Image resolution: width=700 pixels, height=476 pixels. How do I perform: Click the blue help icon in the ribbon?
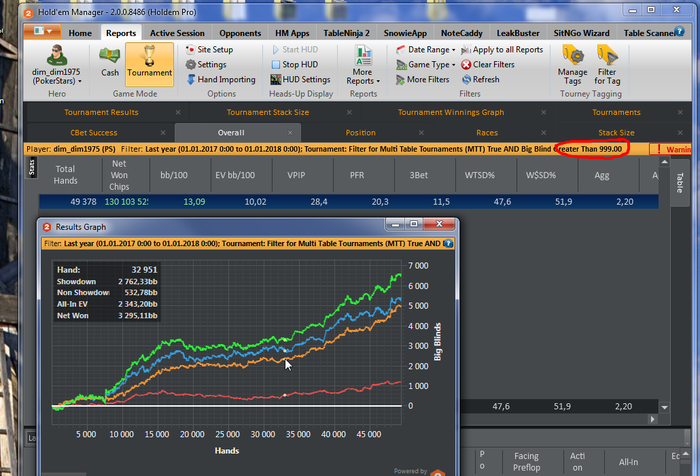[679, 31]
